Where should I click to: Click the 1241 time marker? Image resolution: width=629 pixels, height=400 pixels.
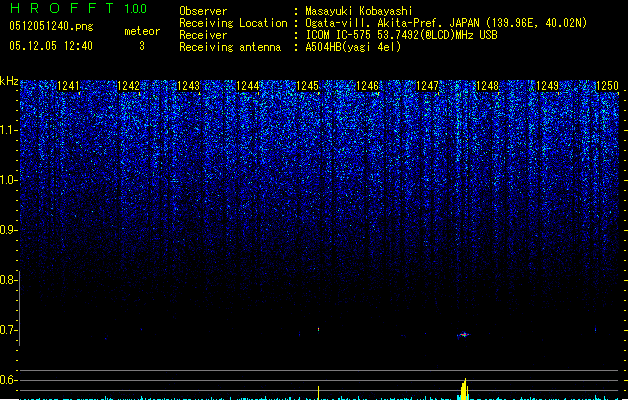[68, 85]
